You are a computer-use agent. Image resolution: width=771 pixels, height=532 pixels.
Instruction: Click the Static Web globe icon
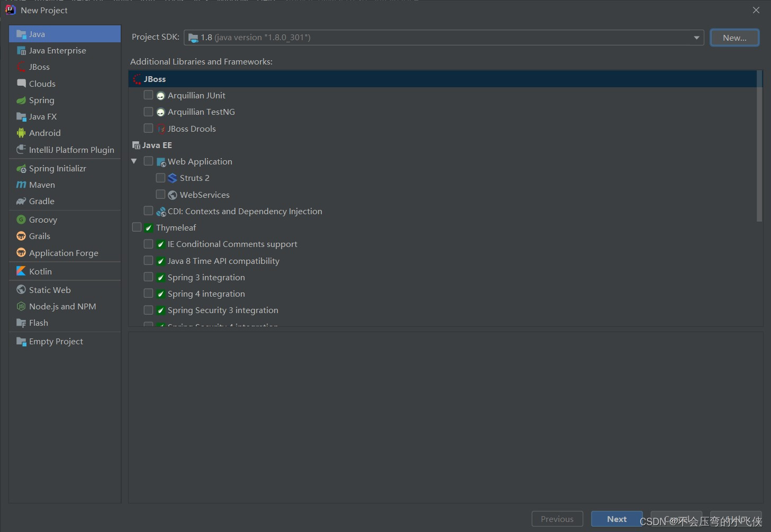click(21, 290)
